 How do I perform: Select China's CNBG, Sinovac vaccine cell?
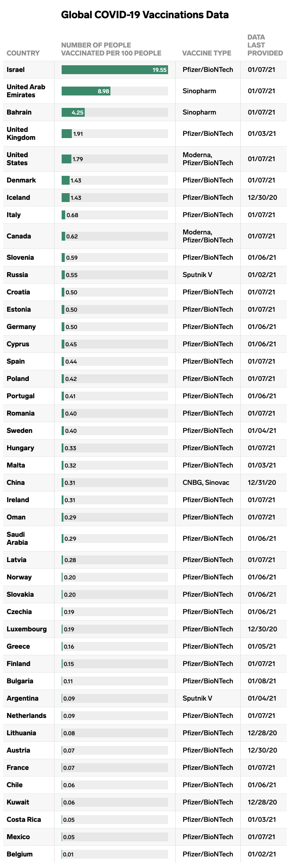tap(206, 483)
